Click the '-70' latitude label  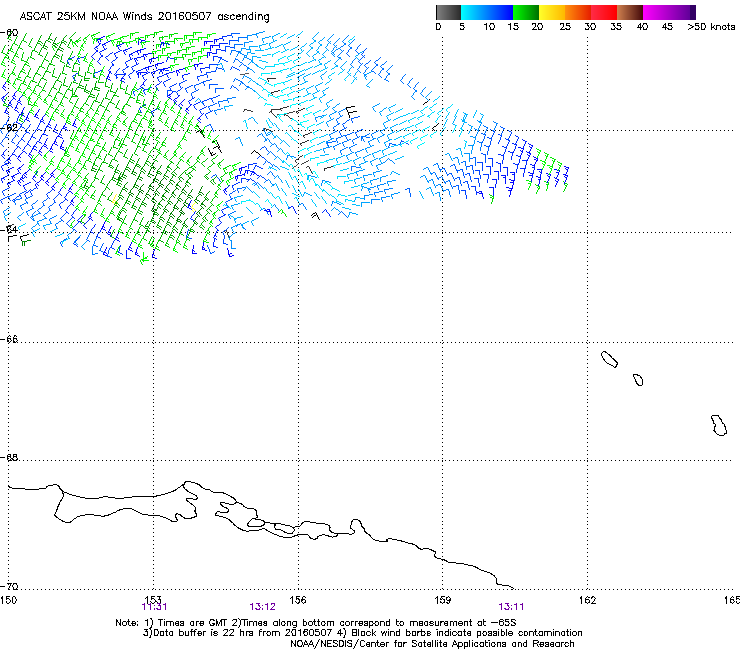point(9,586)
